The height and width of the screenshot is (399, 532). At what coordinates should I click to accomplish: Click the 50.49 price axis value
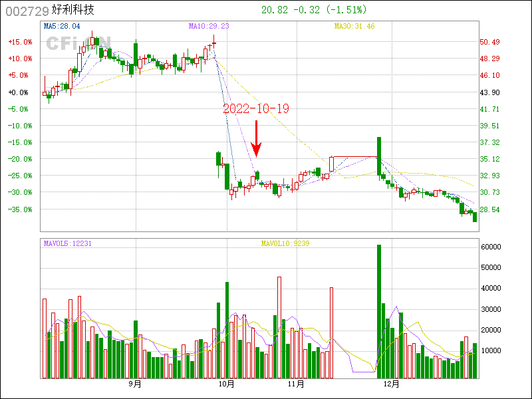pyautogui.click(x=489, y=42)
